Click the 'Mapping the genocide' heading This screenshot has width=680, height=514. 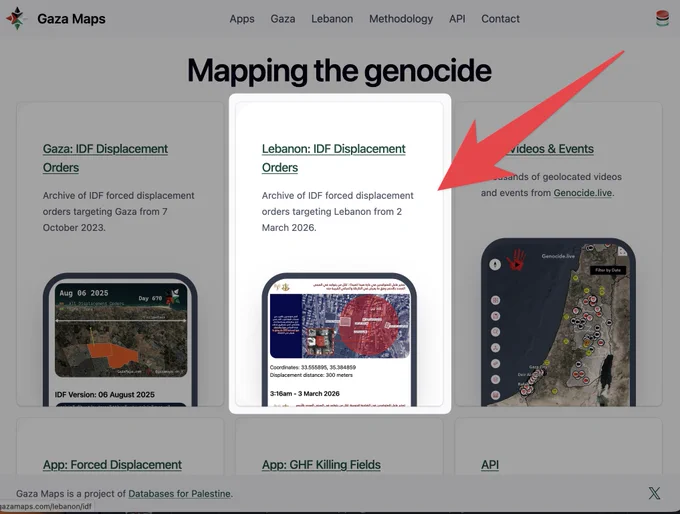point(339,70)
